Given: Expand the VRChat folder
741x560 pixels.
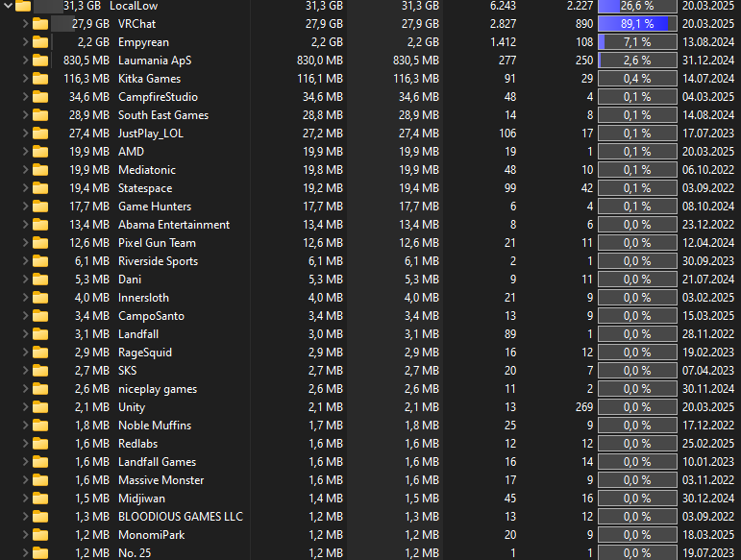Looking at the screenshot, I should tap(26, 24).
